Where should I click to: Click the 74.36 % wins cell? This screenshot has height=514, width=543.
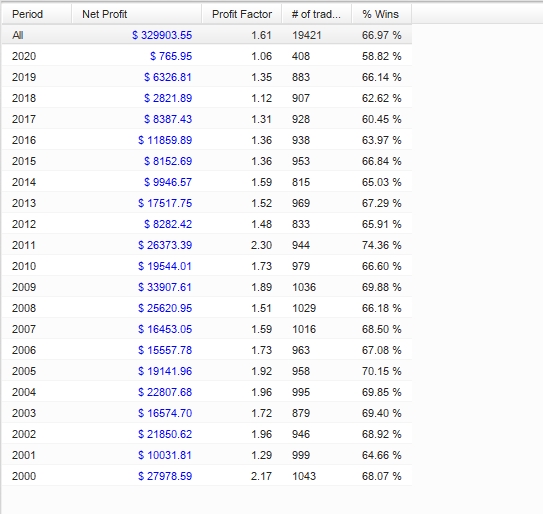tap(382, 245)
